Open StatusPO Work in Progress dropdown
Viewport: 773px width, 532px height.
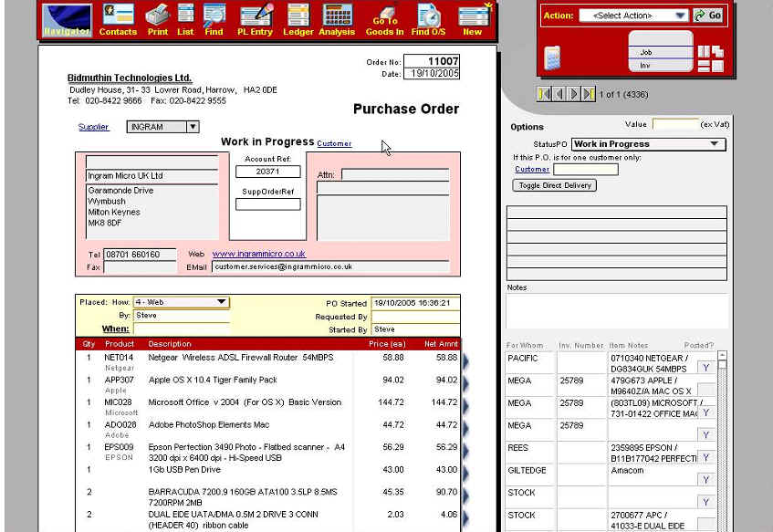point(648,144)
